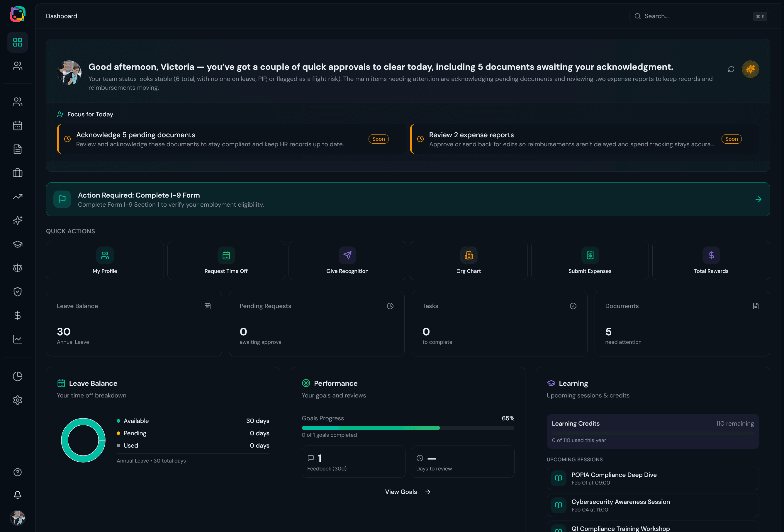Image resolution: width=784 pixels, height=532 pixels.
Task: Open the Submit Expenses quick action
Action: click(590, 261)
